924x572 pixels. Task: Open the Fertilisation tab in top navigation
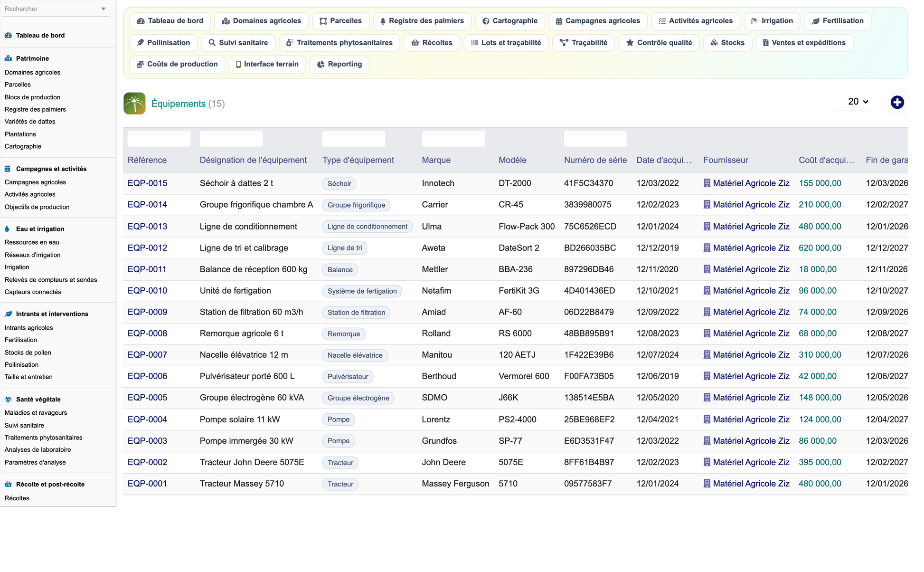coord(838,21)
